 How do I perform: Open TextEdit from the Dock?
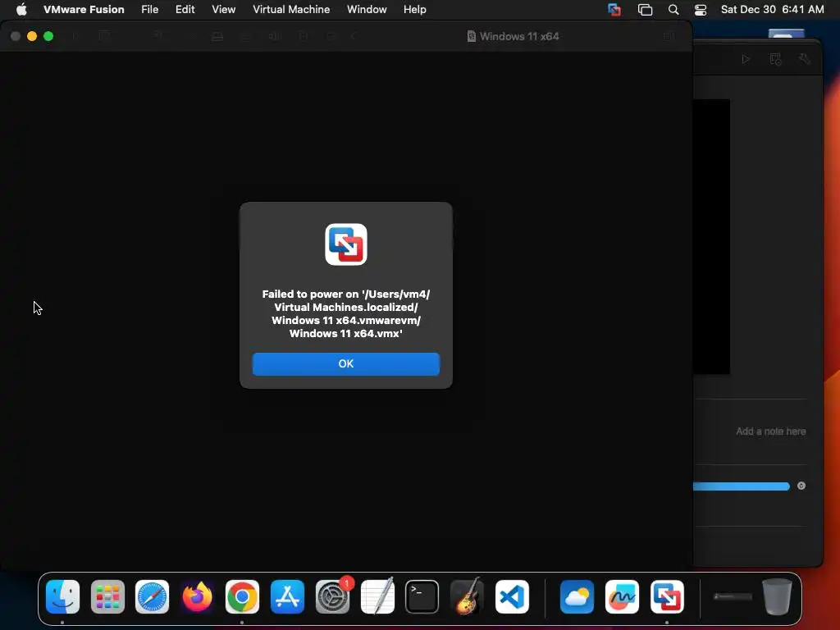(377, 596)
